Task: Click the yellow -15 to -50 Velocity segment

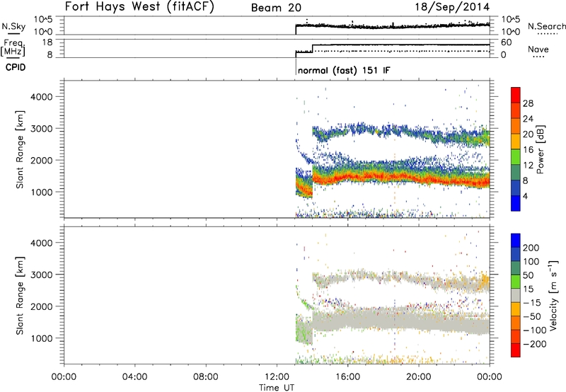Action: click(516, 309)
